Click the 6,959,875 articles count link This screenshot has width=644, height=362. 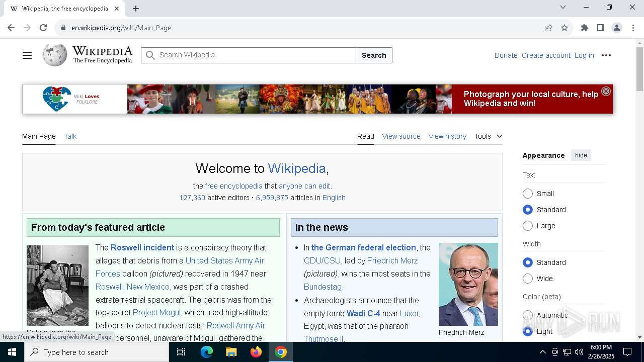pos(272,198)
